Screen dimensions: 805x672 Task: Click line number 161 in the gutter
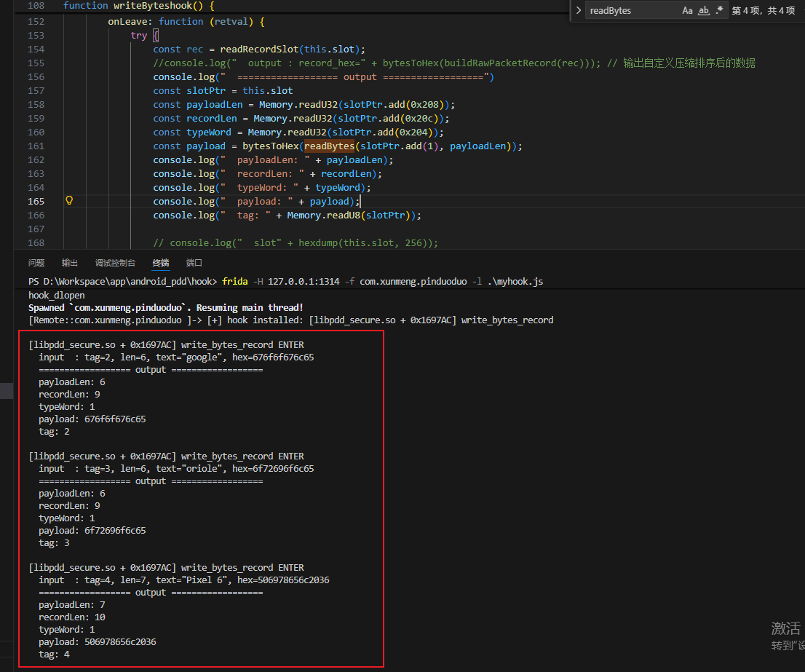[x=36, y=146]
